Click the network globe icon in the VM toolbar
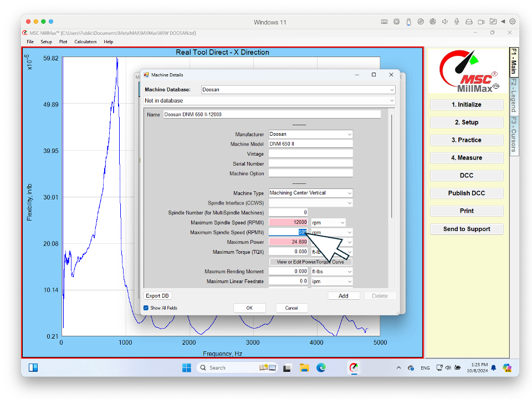This screenshot has width=532, height=399. pos(433,22)
